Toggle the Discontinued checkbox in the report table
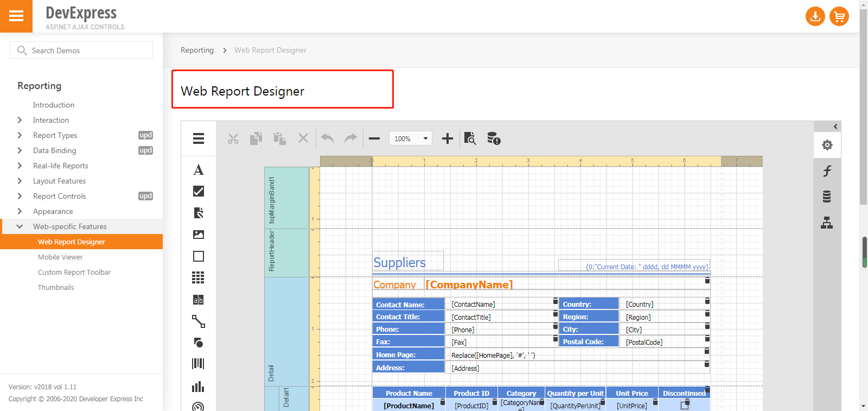 pos(685,405)
